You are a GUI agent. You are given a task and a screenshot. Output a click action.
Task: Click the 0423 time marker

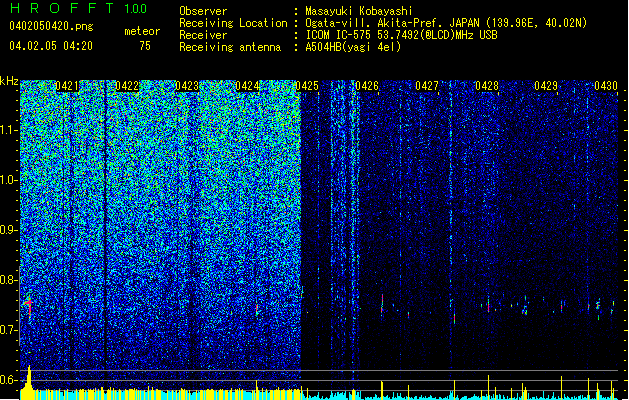tap(187, 86)
